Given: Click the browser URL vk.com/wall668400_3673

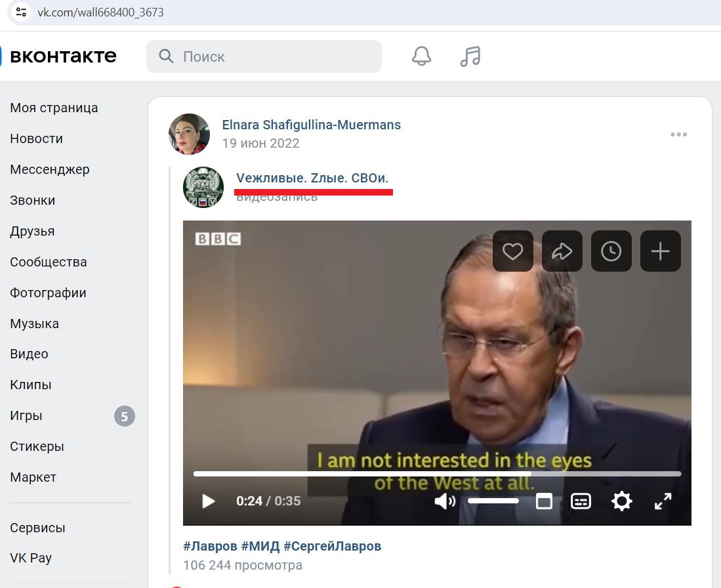Looking at the screenshot, I should pyautogui.click(x=100, y=12).
